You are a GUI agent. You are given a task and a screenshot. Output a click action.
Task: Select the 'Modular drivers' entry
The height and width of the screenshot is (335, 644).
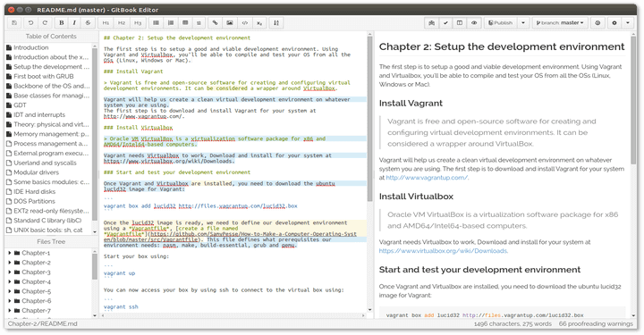36,172
